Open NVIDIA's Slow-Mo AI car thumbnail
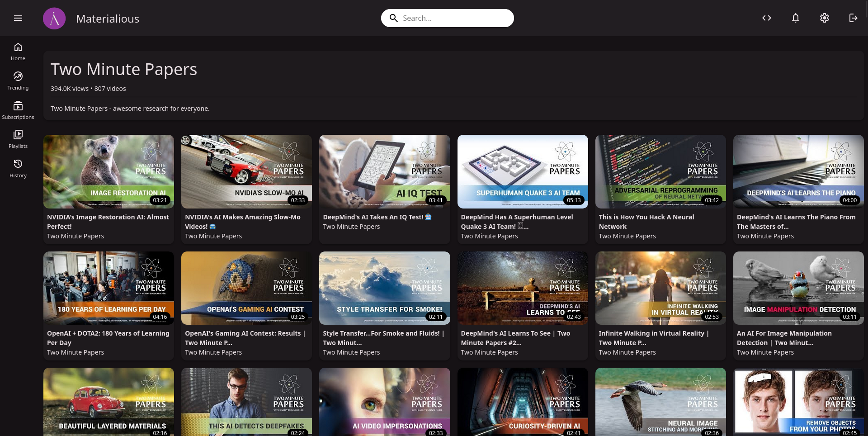The height and width of the screenshot is (436, 868). click(x=246, y=171)
